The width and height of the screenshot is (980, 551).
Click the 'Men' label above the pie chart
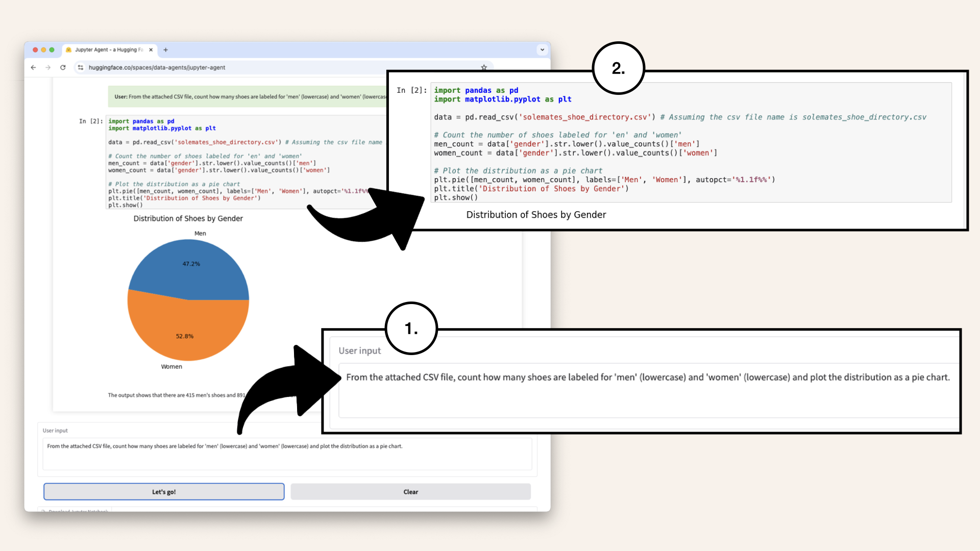tap(200, 233)
